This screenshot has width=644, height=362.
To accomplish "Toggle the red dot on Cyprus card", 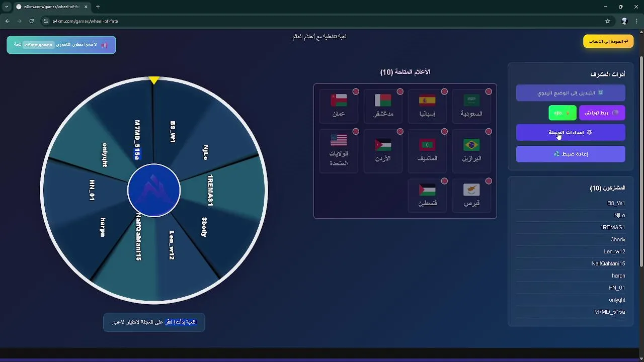I will click(489, 181).
